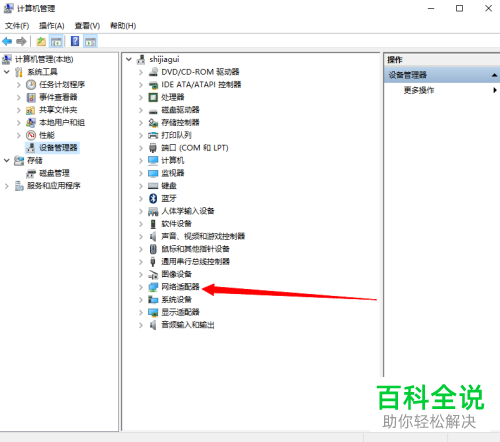The width and height of the screenshot is (500, 442).
Task: Expand the 共享文件夹 node
Action: pos(19,110)
